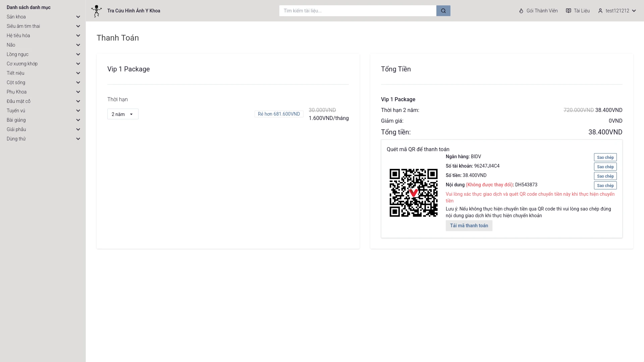Expand the Tuyến vú category chevron

tap(78, 111)
